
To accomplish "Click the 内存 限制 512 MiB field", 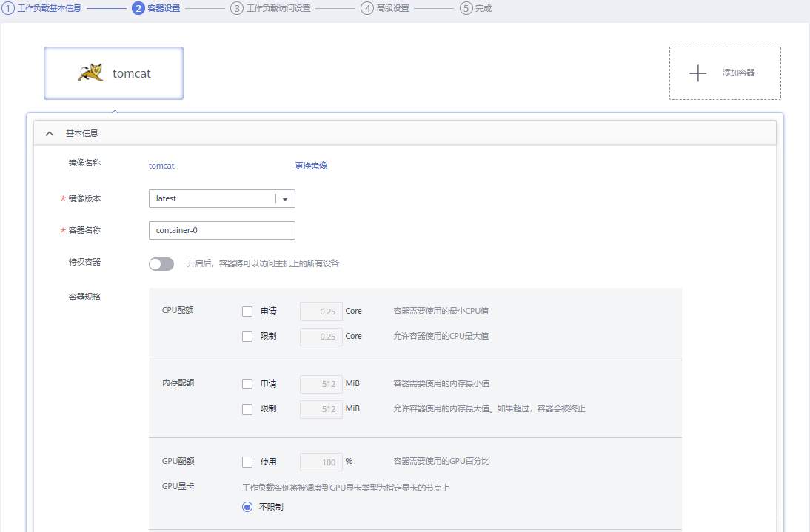I will pos(321,409).
